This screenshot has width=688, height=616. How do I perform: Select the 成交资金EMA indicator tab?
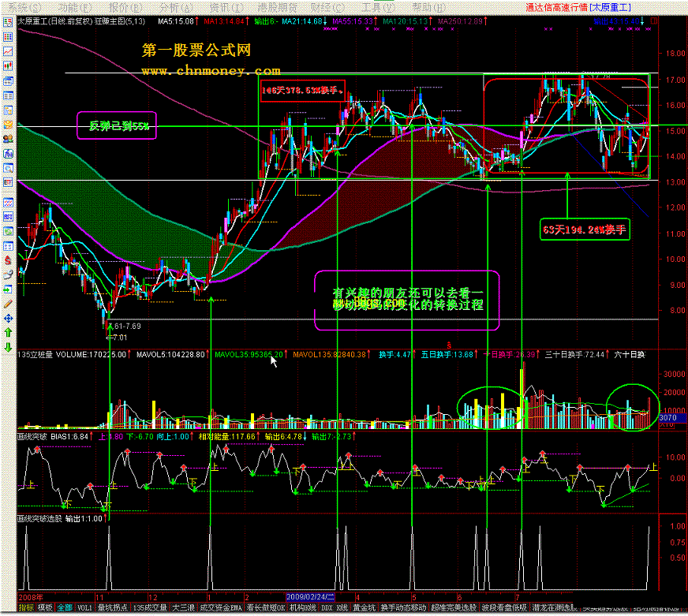221,607
